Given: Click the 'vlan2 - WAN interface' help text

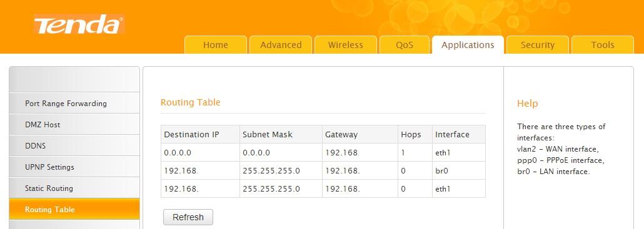Looking at the screenshot, I should (558, 149).
